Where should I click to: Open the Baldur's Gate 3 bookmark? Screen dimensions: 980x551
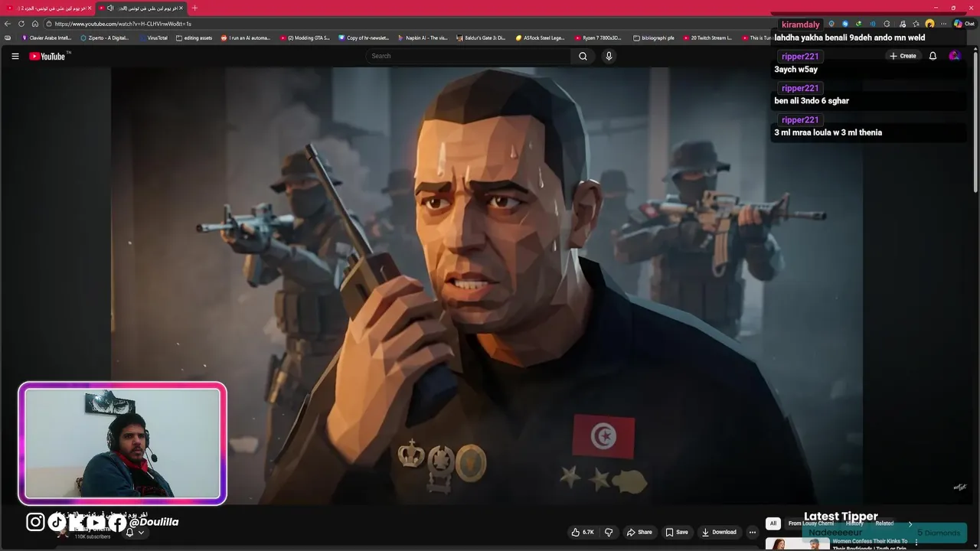(x=481, y=37)
